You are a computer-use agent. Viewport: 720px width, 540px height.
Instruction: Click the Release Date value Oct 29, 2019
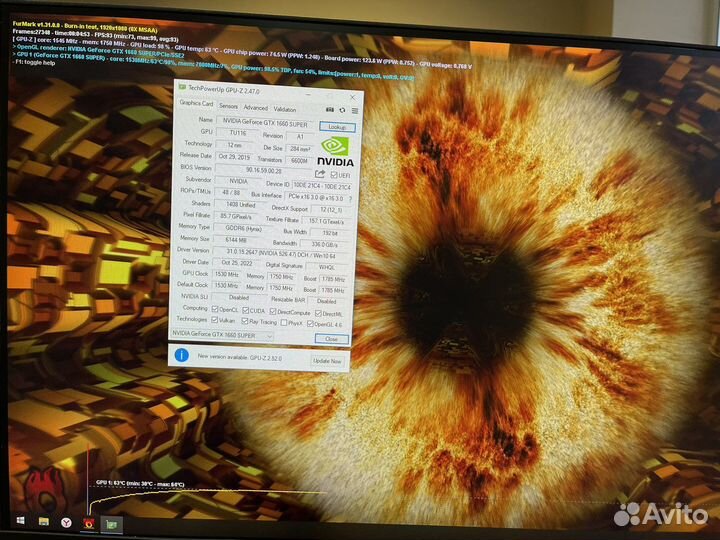(x=234, y=157)
